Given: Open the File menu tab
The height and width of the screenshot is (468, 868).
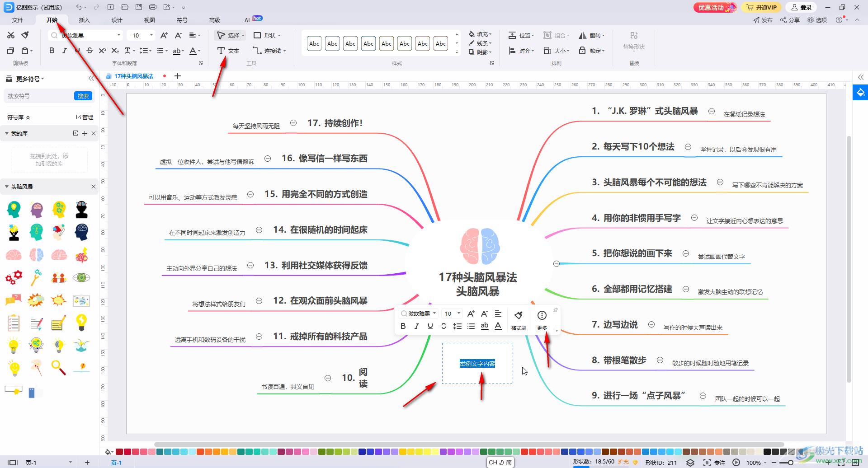Looking at the screenshot, I should [18, 20].
